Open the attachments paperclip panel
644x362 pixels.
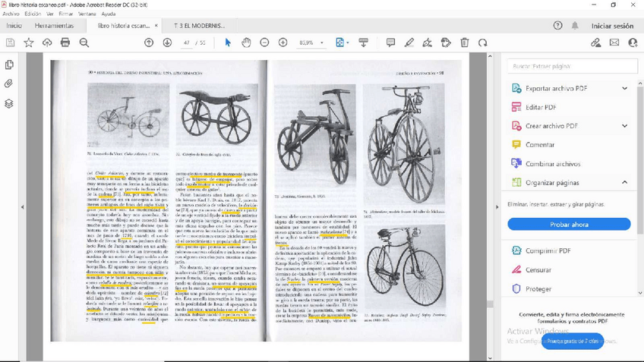coord(9,84)
